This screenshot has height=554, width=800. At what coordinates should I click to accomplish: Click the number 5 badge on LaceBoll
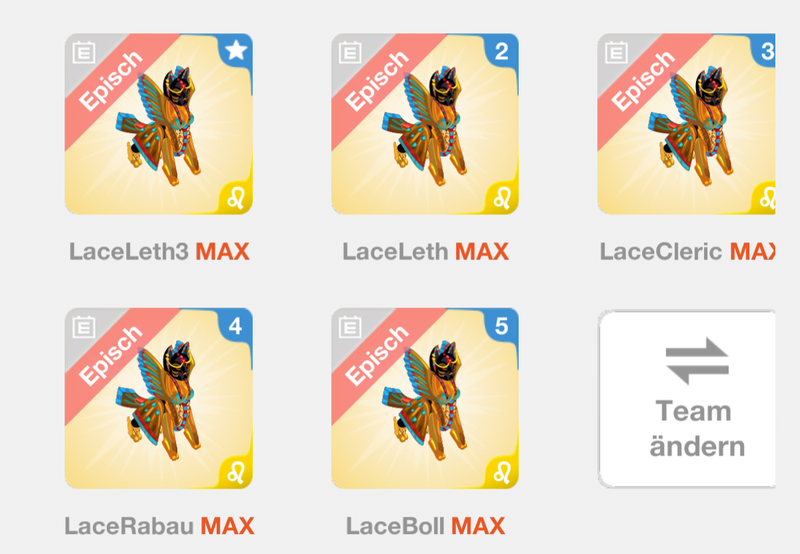point(502,325)
